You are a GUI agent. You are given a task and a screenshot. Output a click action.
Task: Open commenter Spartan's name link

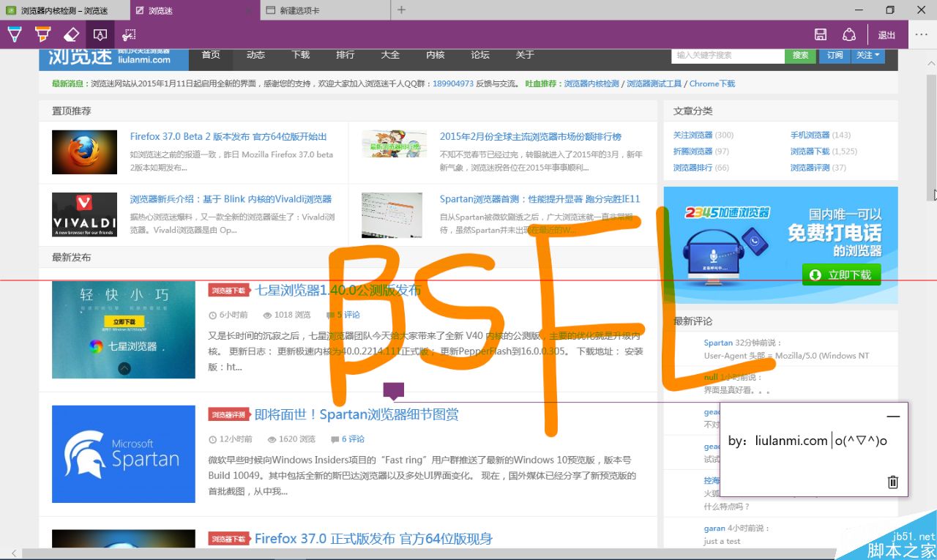[718, 343]
